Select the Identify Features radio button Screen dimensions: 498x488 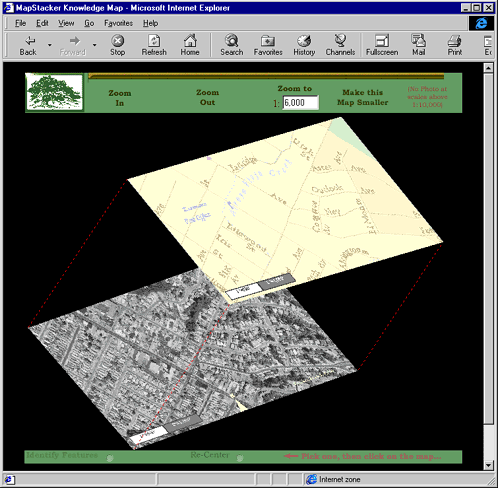click(x=110, y=458)
